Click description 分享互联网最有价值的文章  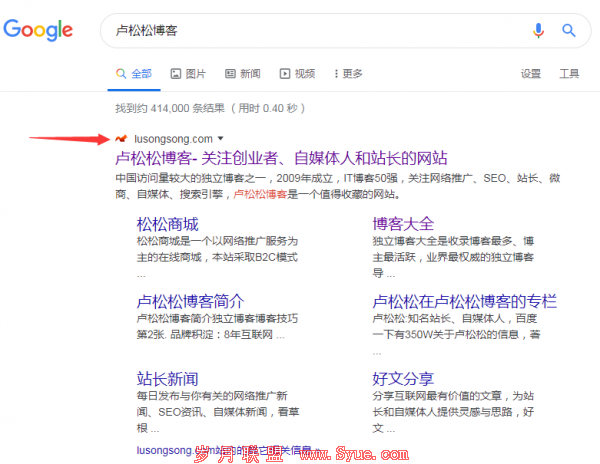point(453,412)
